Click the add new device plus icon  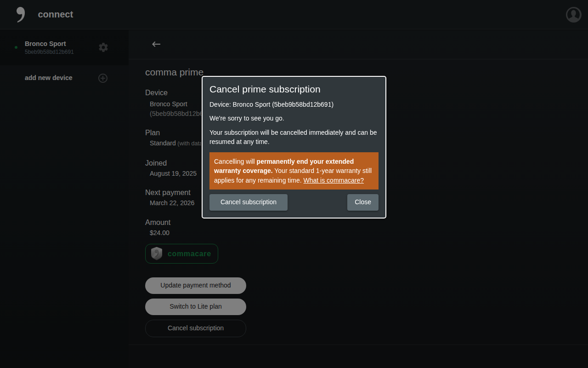pos(103,78)
